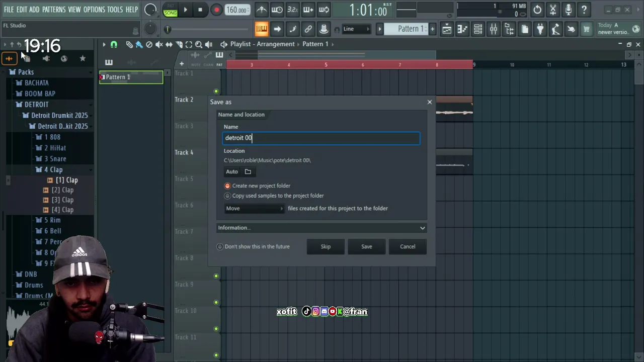644x362 pixels.
Task: Select the playlist Paint brush tool
Action: [x=139, y=44]
